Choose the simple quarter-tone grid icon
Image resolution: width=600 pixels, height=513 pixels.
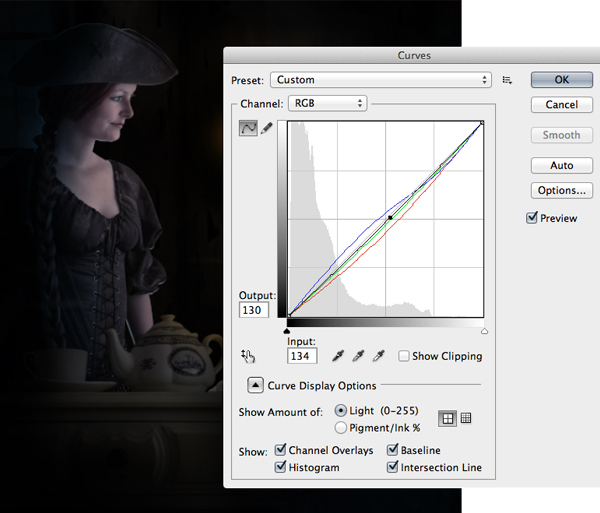point(447,419)
